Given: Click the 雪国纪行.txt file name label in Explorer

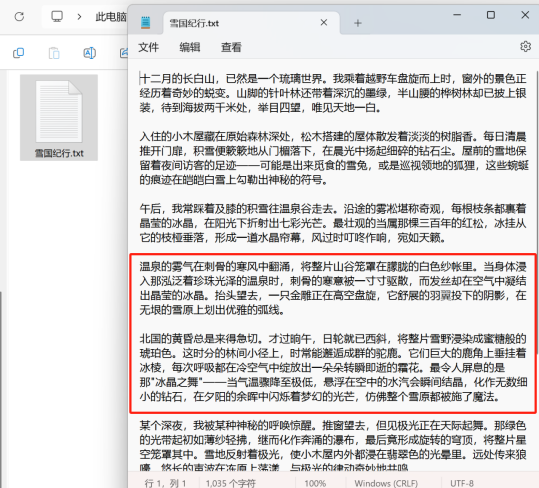Looking at the screenshot, I should coord(59,153).
